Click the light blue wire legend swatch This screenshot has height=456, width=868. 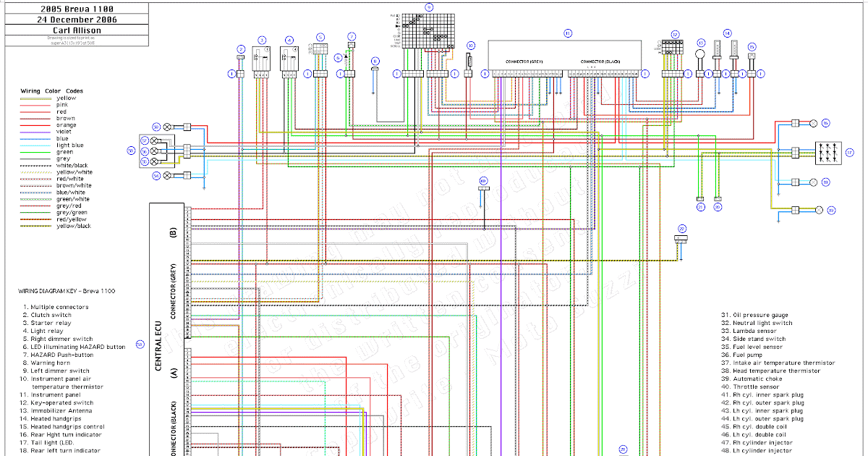(x=35, y=145)
